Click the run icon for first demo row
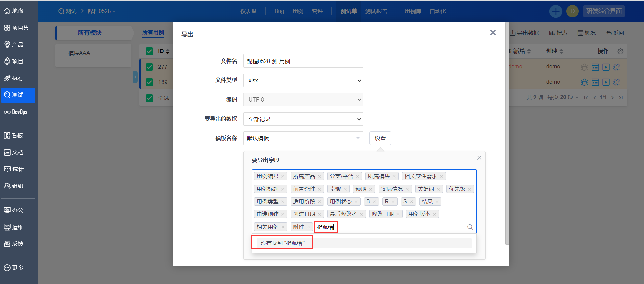This screenshot has height=284, width=644. coord(606,67)
